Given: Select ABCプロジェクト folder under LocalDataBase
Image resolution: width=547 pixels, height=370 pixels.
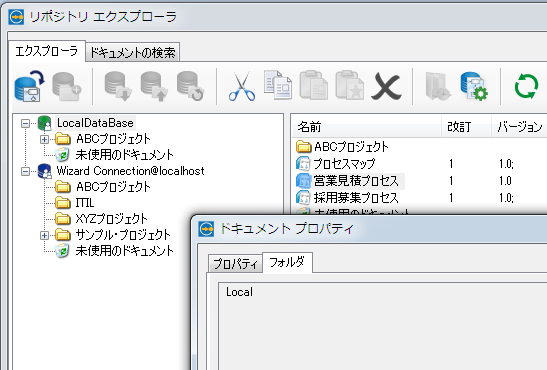Looking at the screenshot, I should pyautogui.click(x=113, y=139).
